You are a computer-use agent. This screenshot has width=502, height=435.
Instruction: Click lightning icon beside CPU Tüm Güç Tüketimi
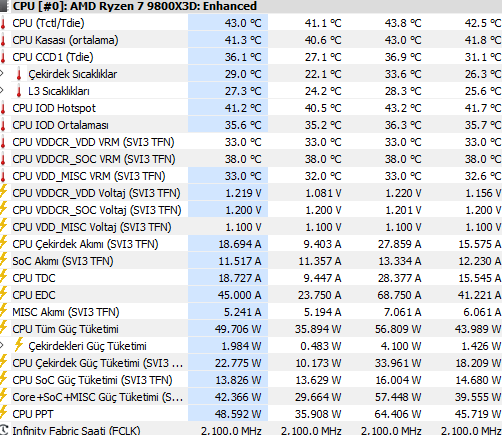click(3, 328)
